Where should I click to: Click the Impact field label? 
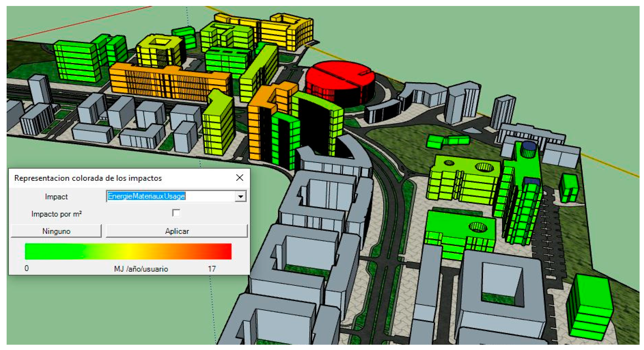tap(56, 197)
